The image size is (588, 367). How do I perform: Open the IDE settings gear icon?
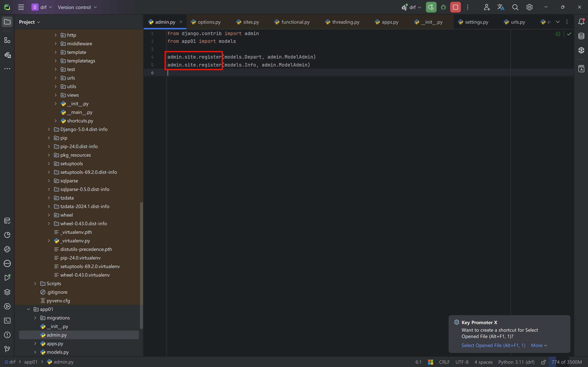[x=529, y=7]
